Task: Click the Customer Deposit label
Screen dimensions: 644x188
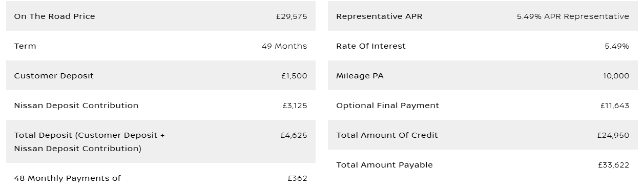Action: click(x=54, y=76)
